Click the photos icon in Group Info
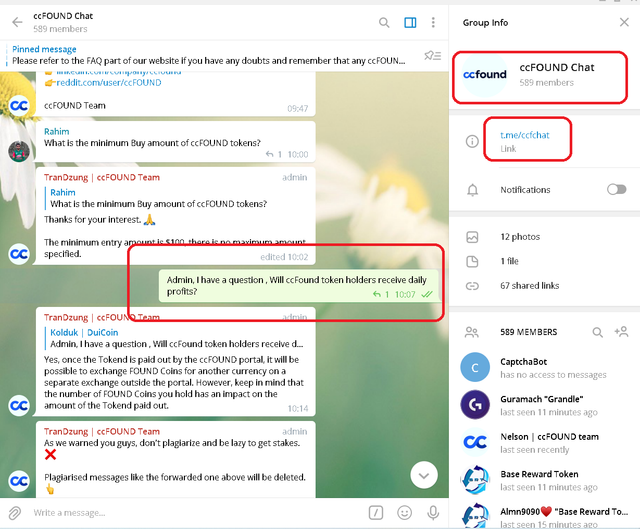 point(472,237)
